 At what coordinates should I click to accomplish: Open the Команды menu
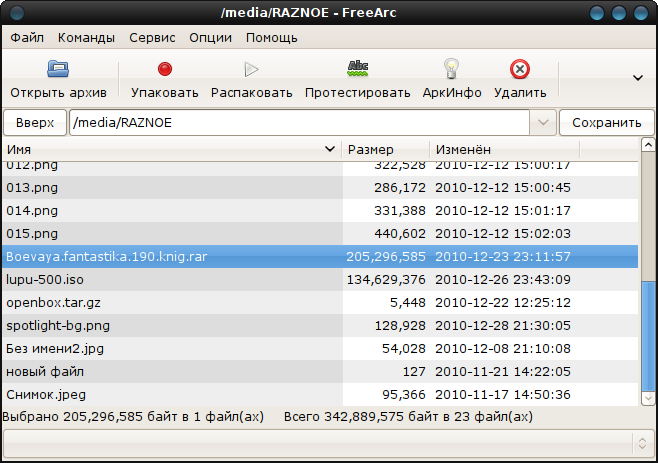tap(86, 38)
